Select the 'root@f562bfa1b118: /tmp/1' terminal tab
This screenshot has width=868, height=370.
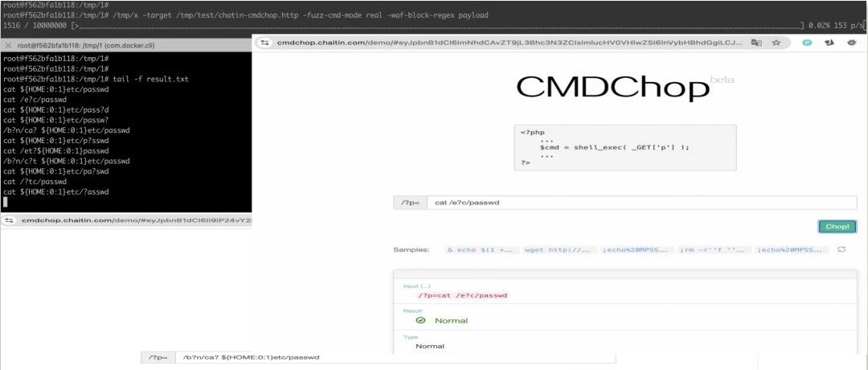coord(85,46)
